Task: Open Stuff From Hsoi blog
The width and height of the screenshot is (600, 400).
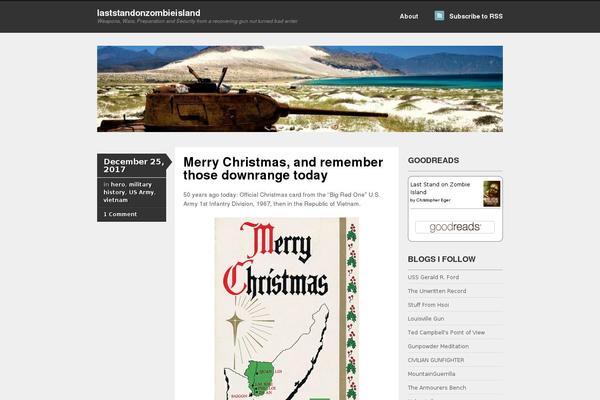Action: [428, 305]
